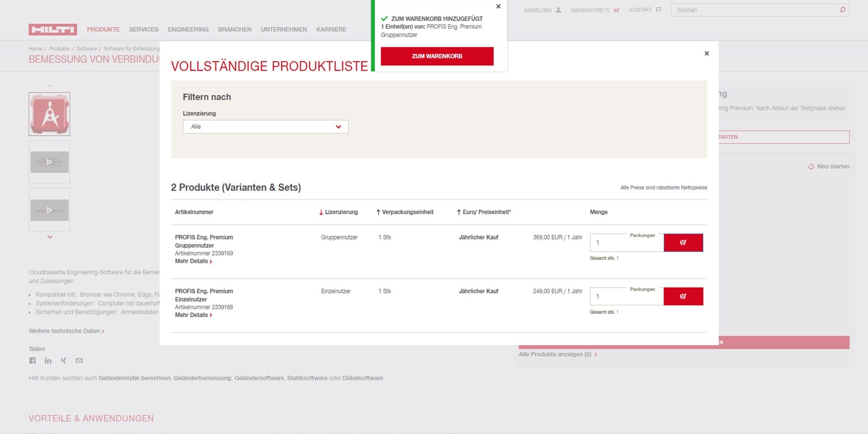Screen dimensions: 868x434
Task: Show previous thumbnails with up chevron
Action: pos(50,86)
